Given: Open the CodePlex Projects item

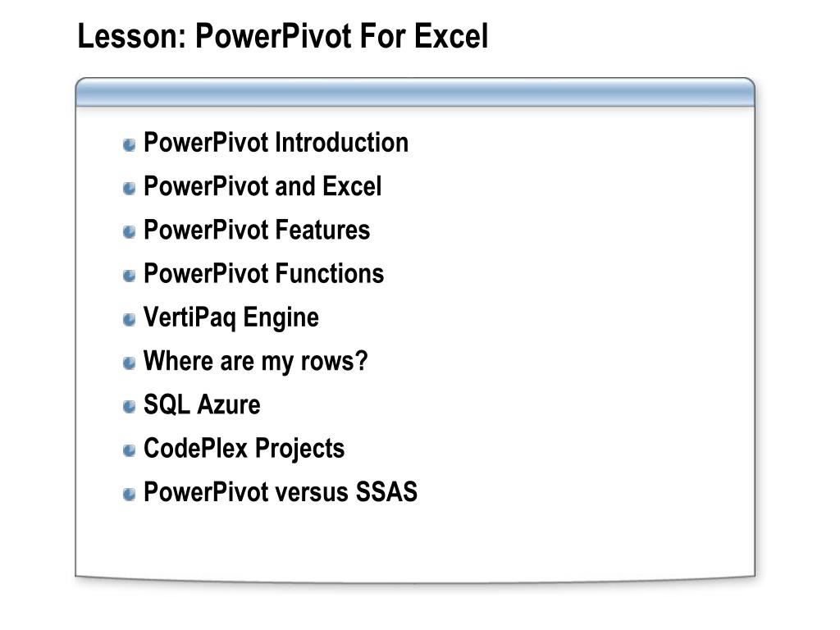Looking at the screenshot, I should pyautogui.click(x=244, y=448).
